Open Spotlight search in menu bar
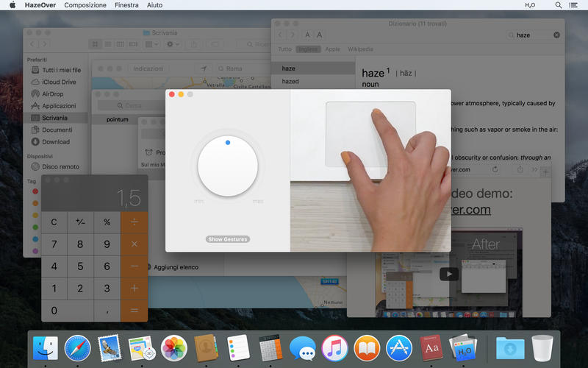The image size is (588, 368). click(x=559, y=5)
